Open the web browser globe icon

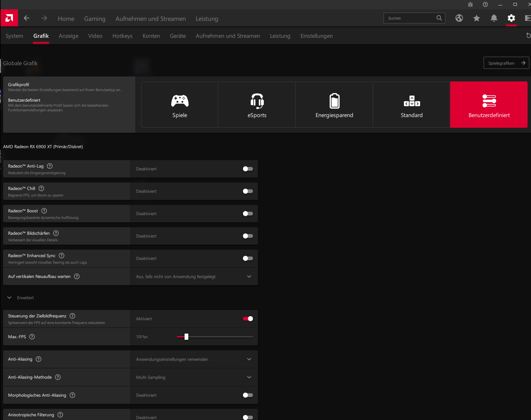tap(459, 18)
